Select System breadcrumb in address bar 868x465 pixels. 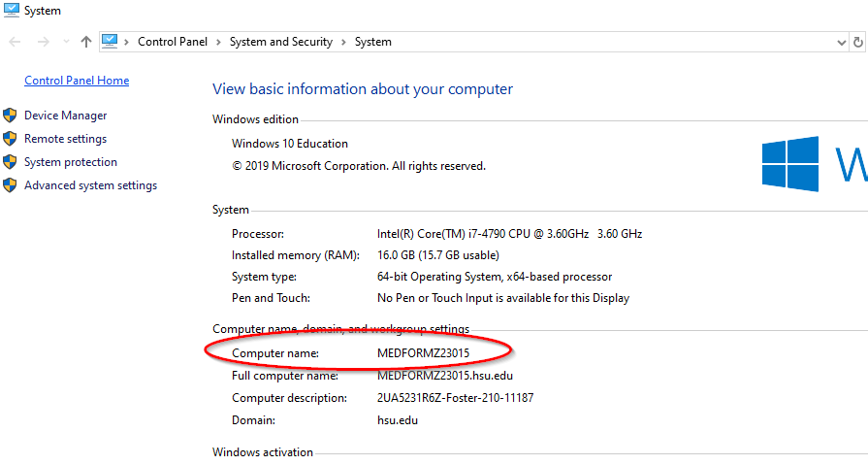372,42
